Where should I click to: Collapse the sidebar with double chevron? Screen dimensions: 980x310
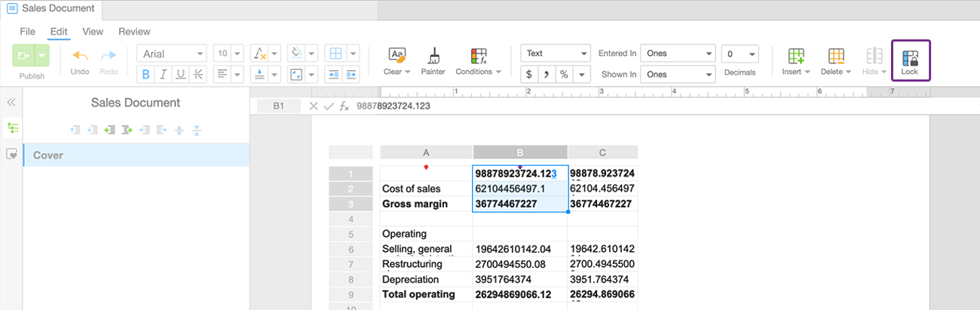11,103
